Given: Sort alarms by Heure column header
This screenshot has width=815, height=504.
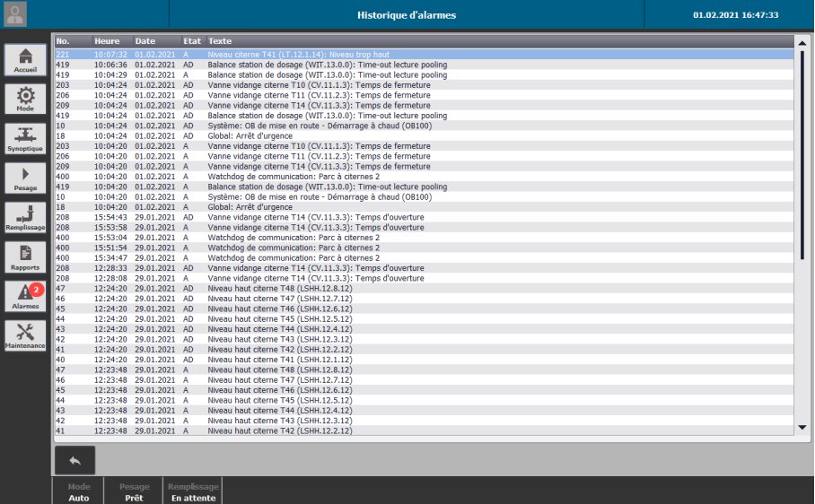Looking at the screenshot, I should (x=111, y=41).
